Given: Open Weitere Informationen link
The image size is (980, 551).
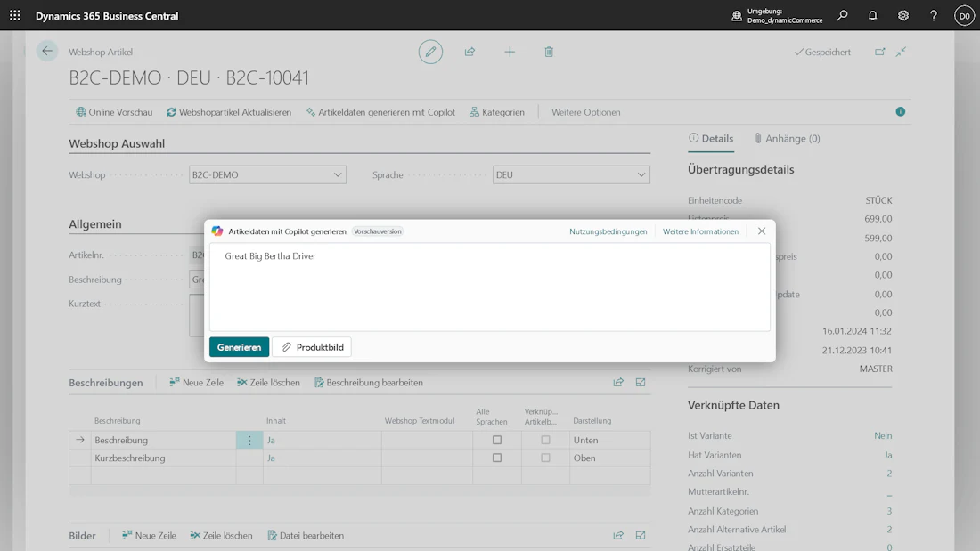Looking at the screenshot, I should click(700, 231).
